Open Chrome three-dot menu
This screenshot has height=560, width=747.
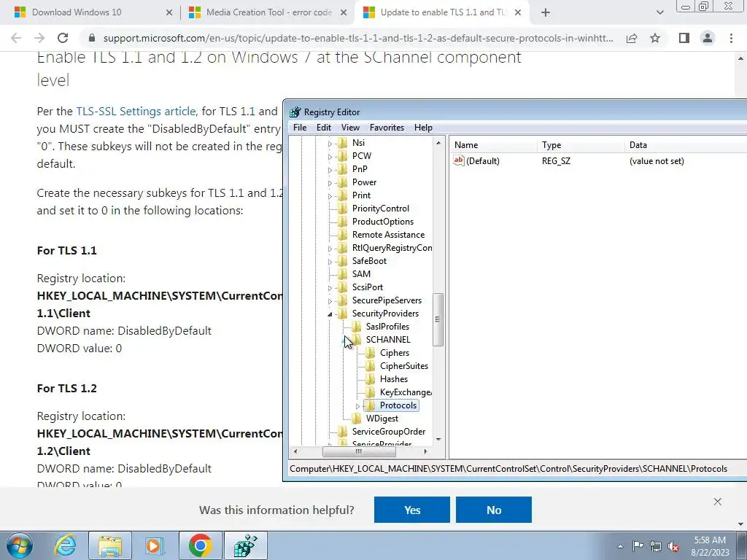(731, 38)
